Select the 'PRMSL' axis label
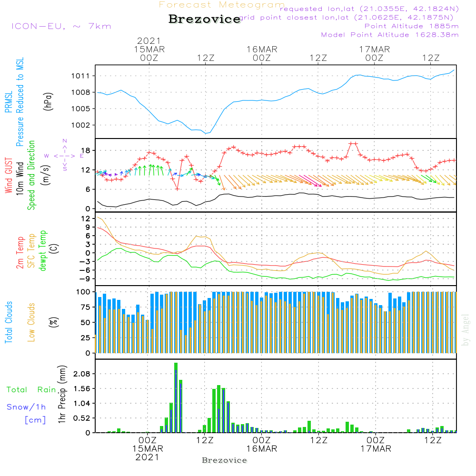The height and width of the screenshot is (476, 476). [9, 101]
